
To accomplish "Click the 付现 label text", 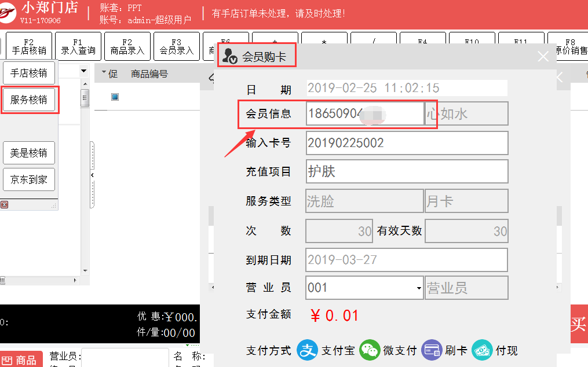I will (507, 351).
